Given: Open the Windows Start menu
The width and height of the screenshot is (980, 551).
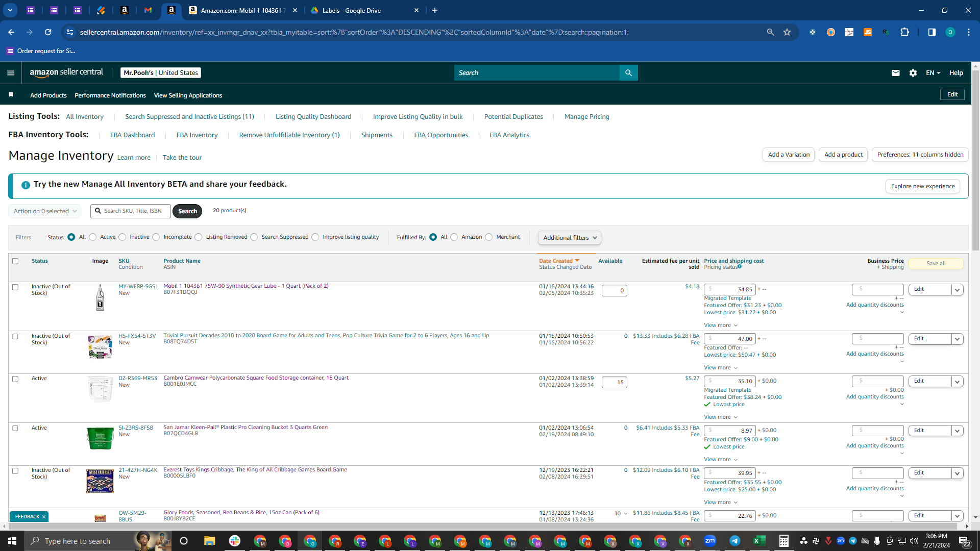Looking at the screenshot, I should pyautogui.click(x=12, y=541).
